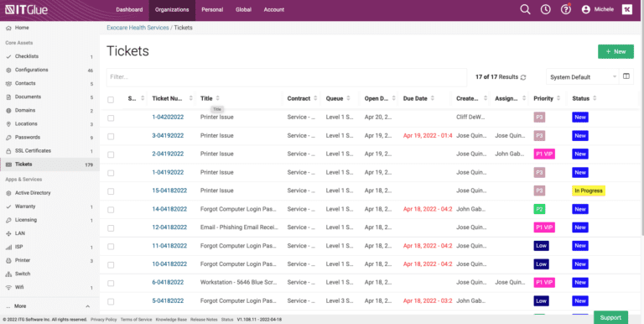
Task: Sort by Status column arrows
Action: click(595, 98)
